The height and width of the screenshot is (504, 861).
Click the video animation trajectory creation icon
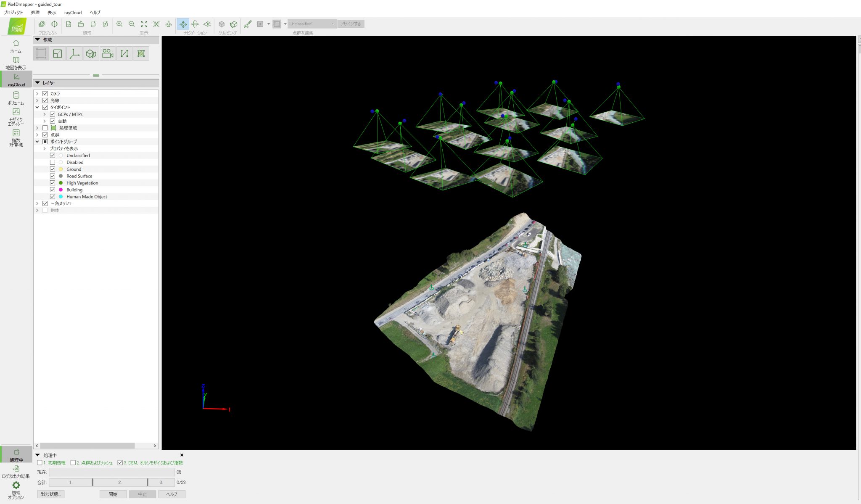(108, 53)
